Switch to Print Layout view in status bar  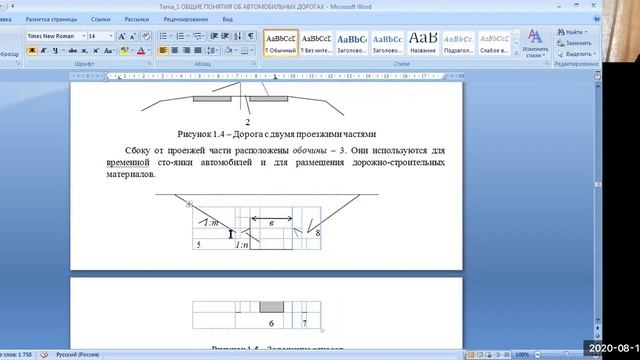[x=471, y=355]
